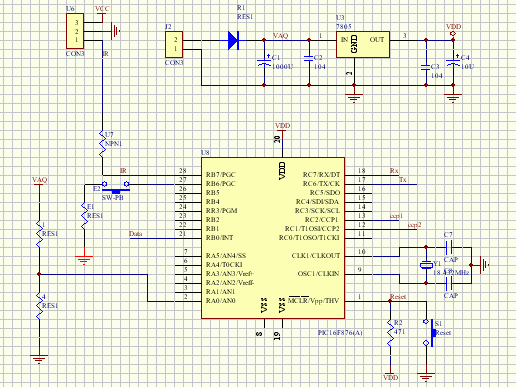Select the SW-PB pushbutton E2
Viewport: 516px width, 387px height.
(115, 187)
